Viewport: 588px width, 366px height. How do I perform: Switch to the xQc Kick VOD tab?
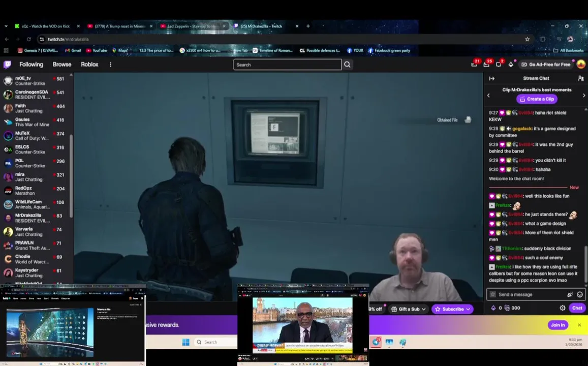coord(46,26)
